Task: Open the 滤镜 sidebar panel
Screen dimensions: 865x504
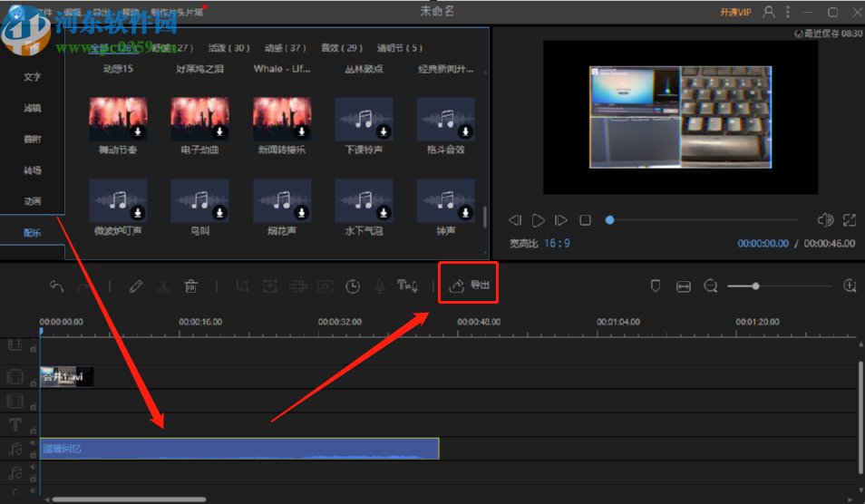Action: click(x=32, y=108)
